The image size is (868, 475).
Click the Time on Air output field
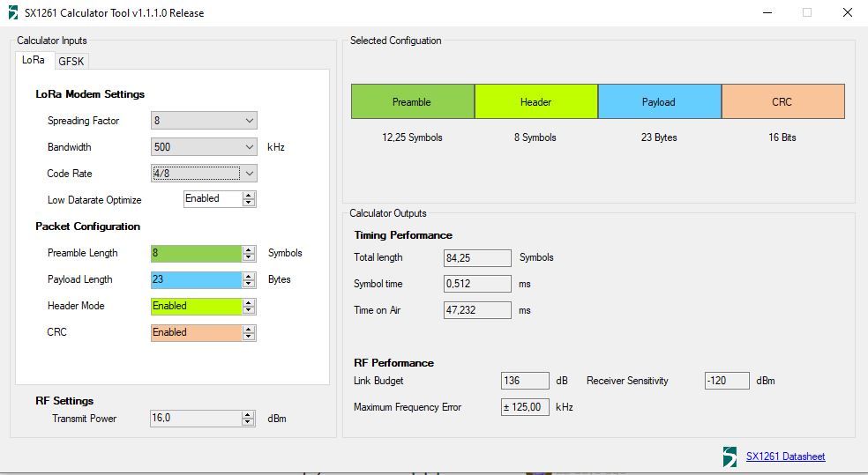(477, 310)
